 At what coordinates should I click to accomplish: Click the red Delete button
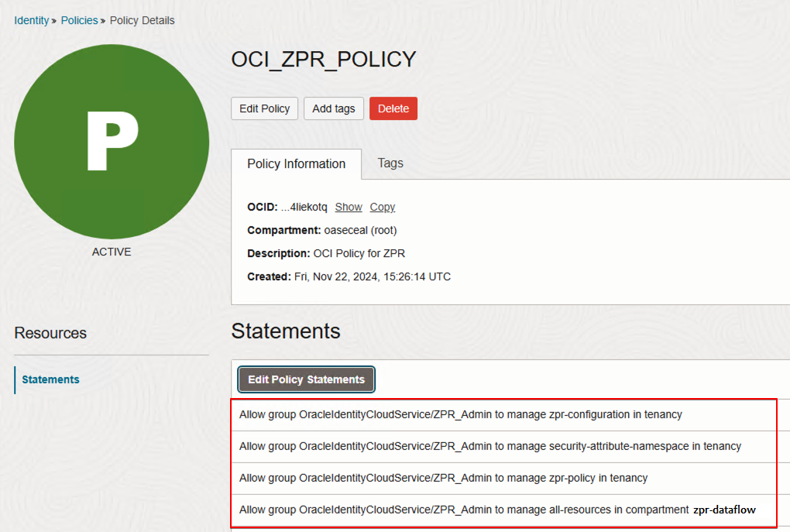tap(393, 109)
